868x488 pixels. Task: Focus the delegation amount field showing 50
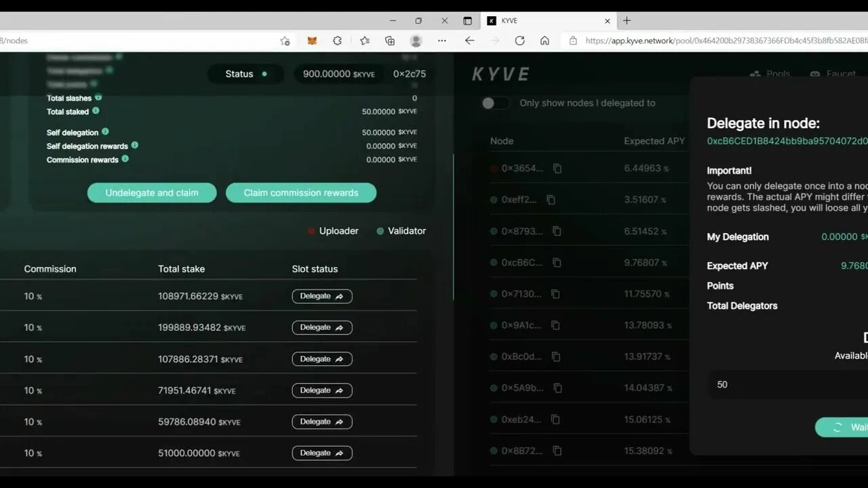[788, 384]
